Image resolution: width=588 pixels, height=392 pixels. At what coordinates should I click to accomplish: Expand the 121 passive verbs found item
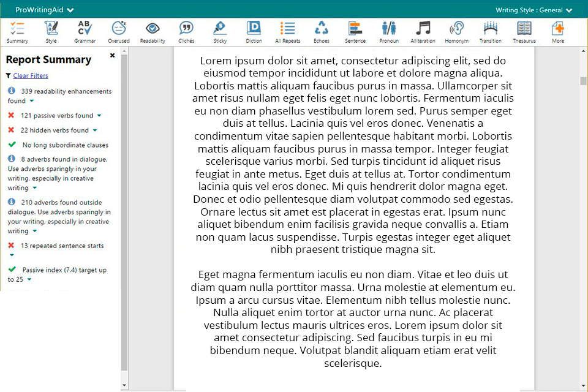click(99, 115)
